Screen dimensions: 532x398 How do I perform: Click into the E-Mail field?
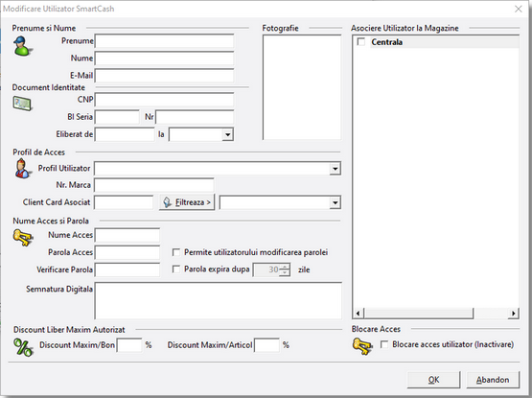(x=164, y=76)
